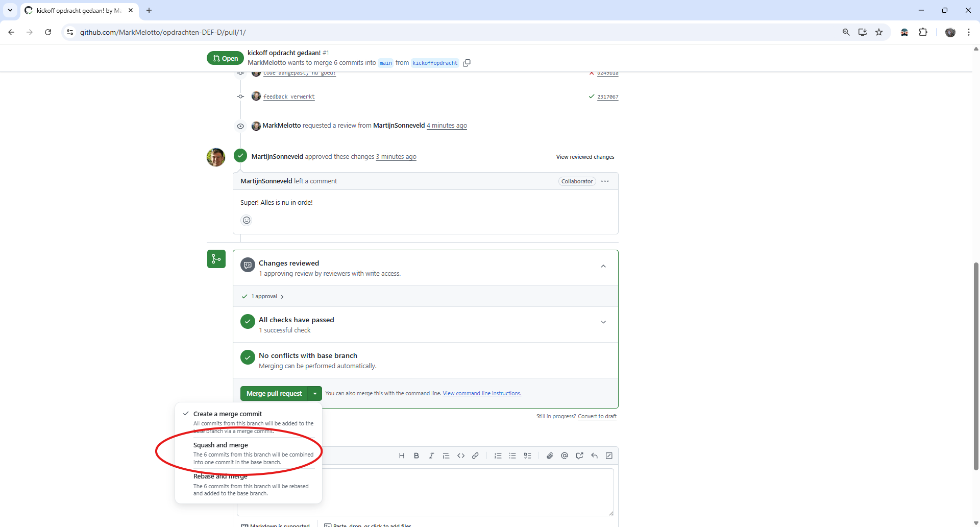This screenshot has width=980, height=527.
Task: Select Create a merge commit option
Action: tap(249, 422)
